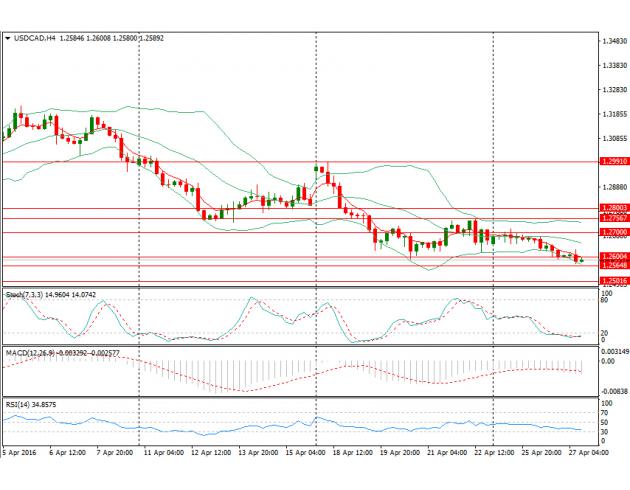Click the 1.25016 price level label

coord(613,281)
